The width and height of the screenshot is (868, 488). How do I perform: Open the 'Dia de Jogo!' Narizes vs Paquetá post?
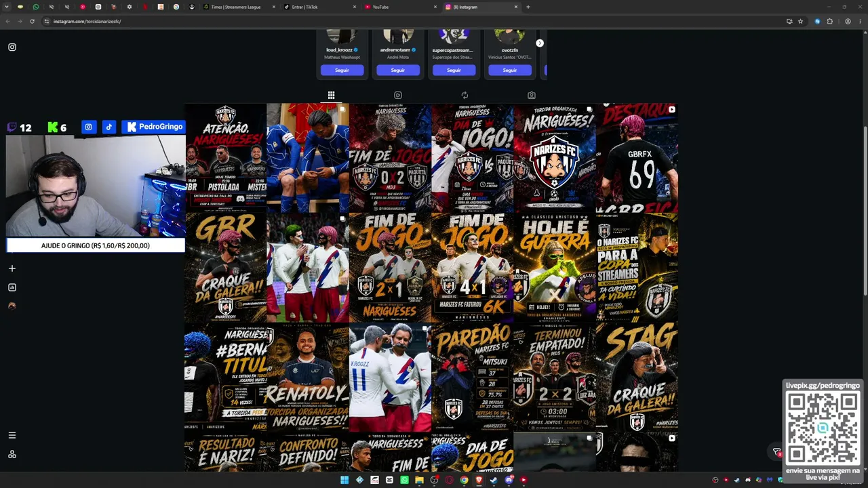coord(472,158)
